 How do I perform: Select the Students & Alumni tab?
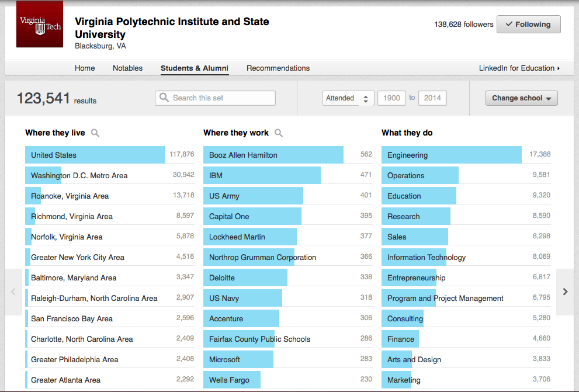(194, 68)
